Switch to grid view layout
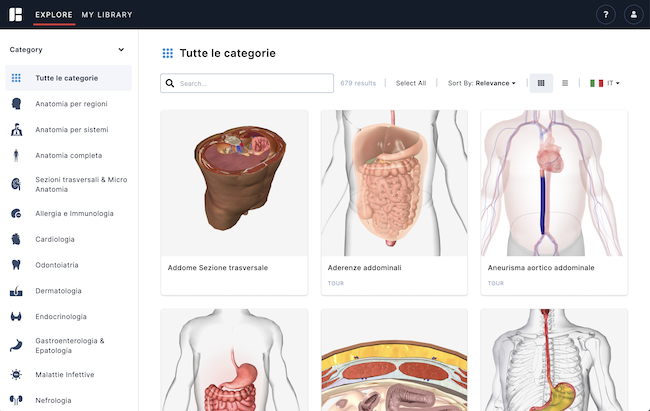The width and height of the screenshot is (650, 411). pos(541,83)
